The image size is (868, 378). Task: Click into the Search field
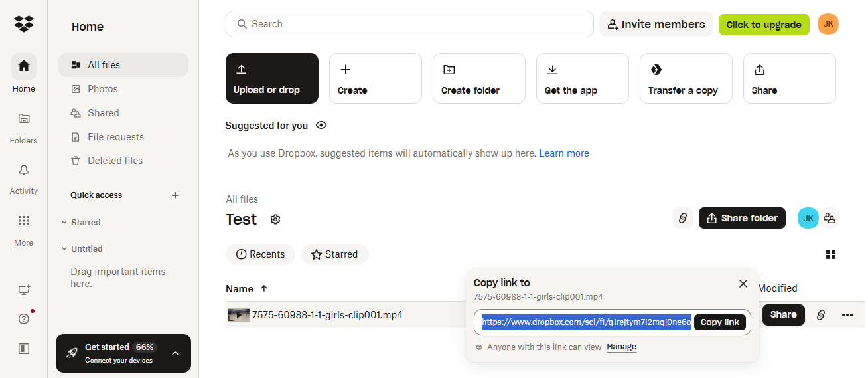pos(409,24)
